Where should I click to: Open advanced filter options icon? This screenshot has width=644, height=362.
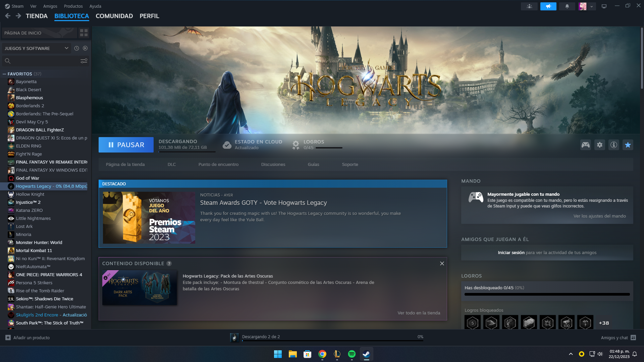coord(84,61)
